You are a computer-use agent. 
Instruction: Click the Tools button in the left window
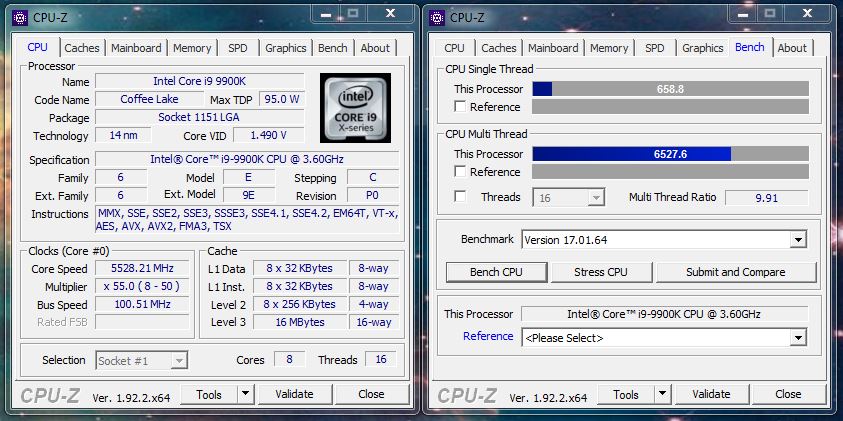(209, 394)
